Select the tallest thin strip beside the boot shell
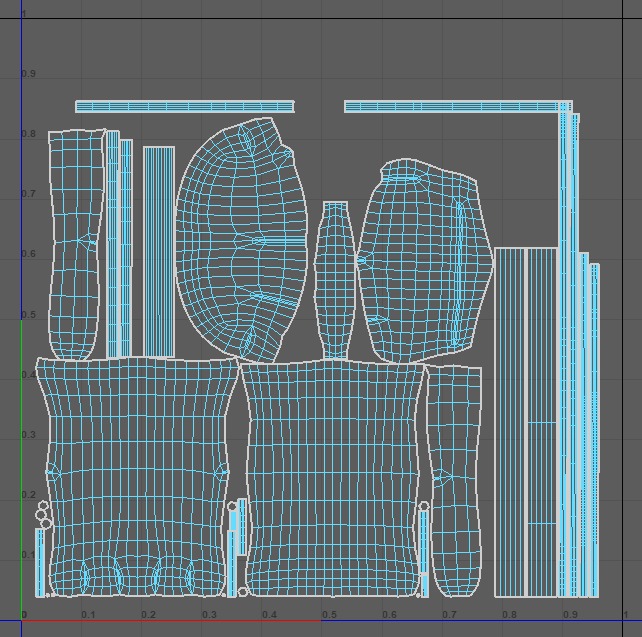 (x=113, y=244)
